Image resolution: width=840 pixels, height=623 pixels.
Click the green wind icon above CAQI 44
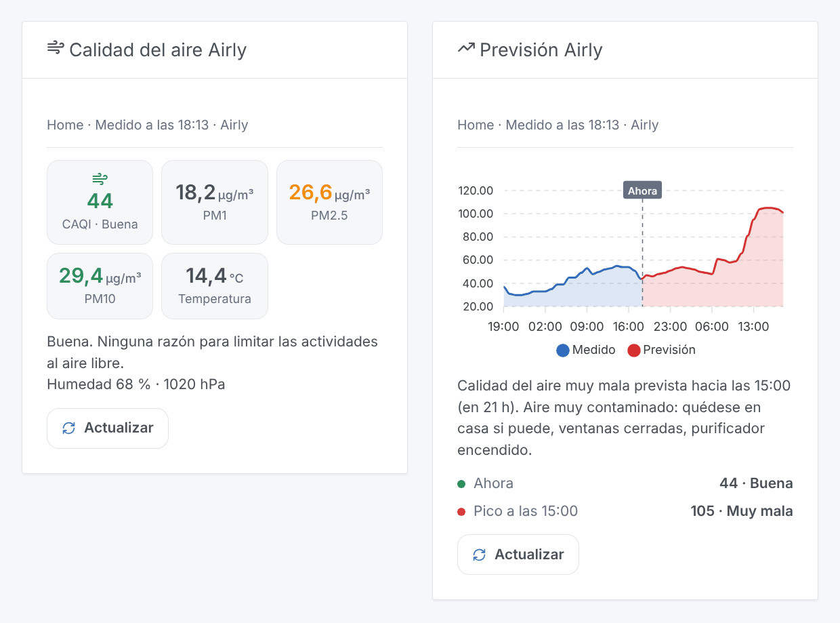100,179
